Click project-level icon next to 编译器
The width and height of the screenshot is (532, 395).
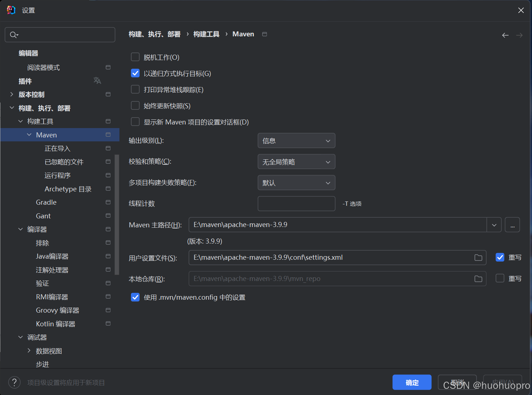108,229
